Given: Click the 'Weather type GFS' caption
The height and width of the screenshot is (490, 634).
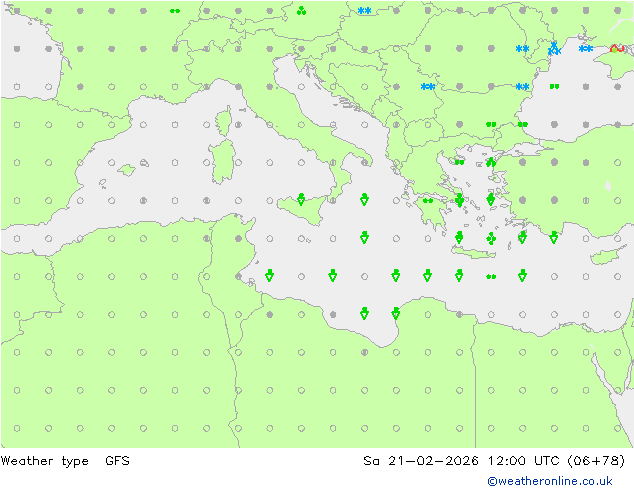Looking at the screenshot, I should pos(65,461).
